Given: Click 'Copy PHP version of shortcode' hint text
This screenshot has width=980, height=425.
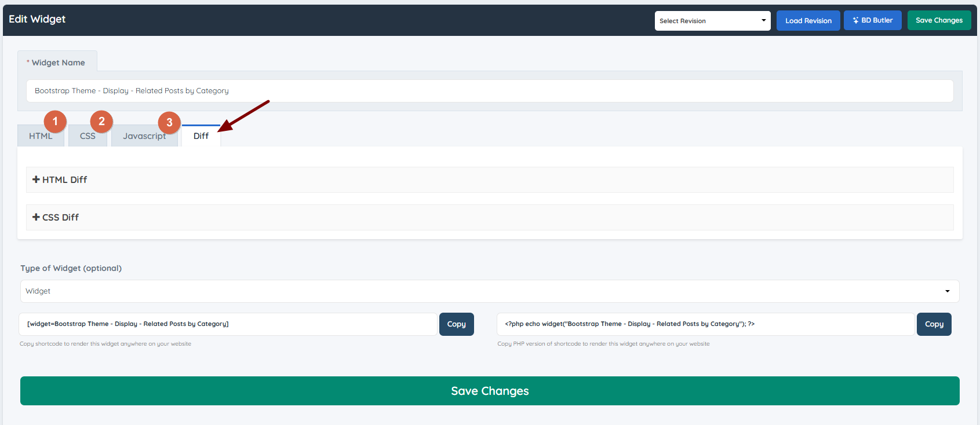Looking at the screenshot, I should point(603,344).
